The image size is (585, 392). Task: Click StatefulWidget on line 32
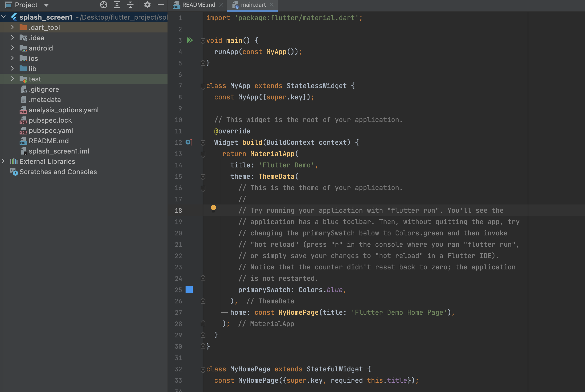[335, 369]
